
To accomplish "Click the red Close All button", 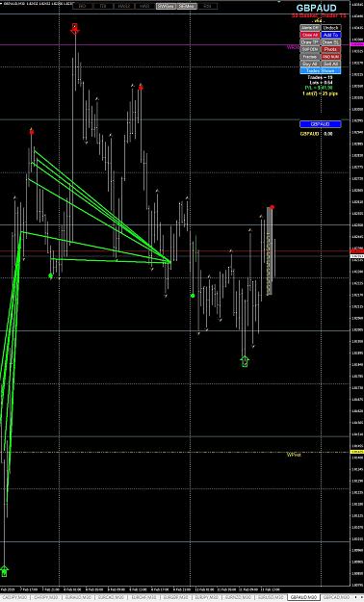I will [310, 35].
